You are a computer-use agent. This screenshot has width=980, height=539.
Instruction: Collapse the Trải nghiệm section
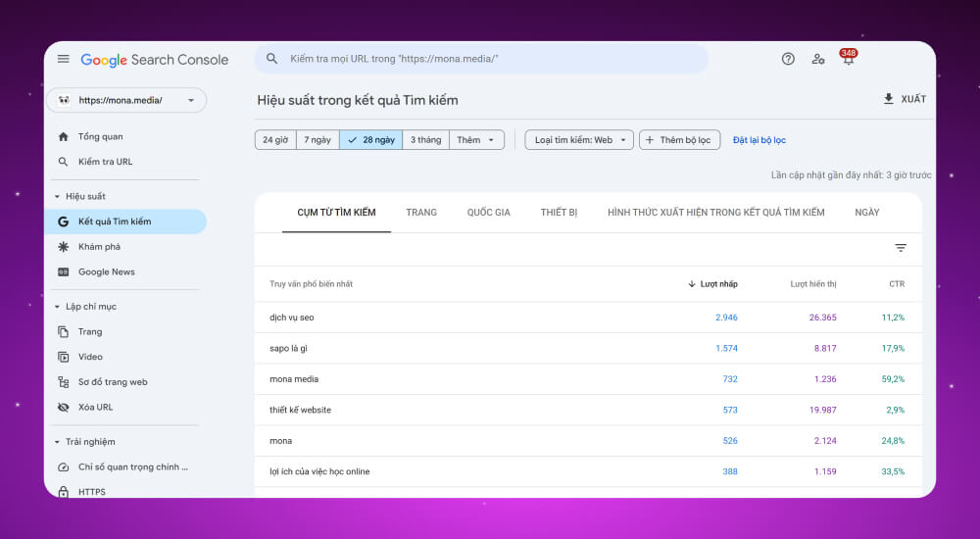(57, 441)
